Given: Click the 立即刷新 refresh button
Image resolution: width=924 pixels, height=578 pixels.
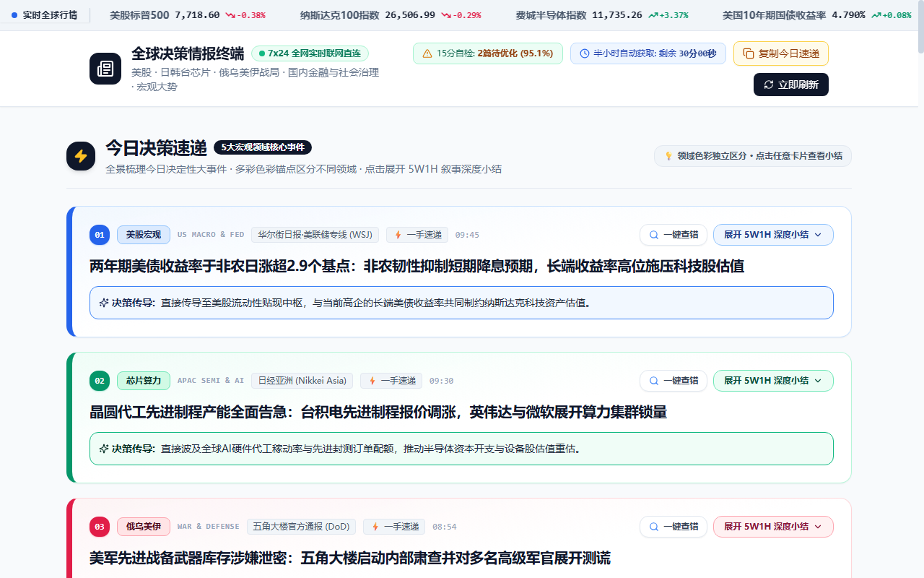Looking at the screenshot, I should click(791, 85).
